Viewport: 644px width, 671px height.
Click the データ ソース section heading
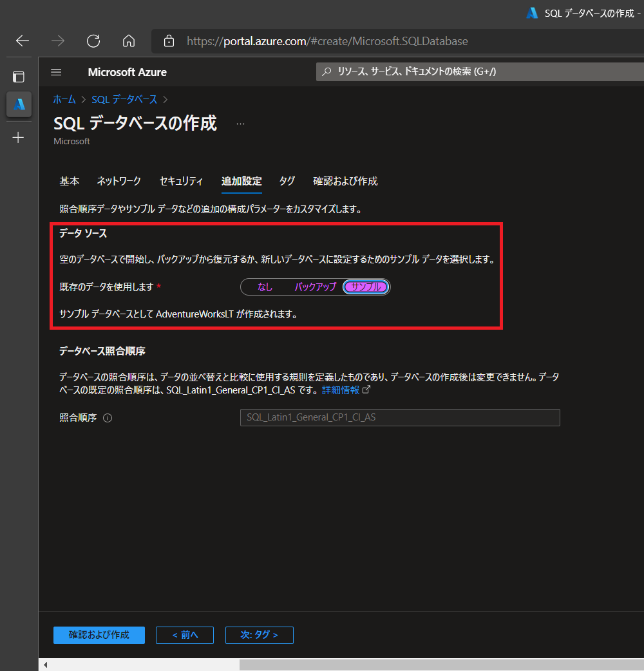83,233
